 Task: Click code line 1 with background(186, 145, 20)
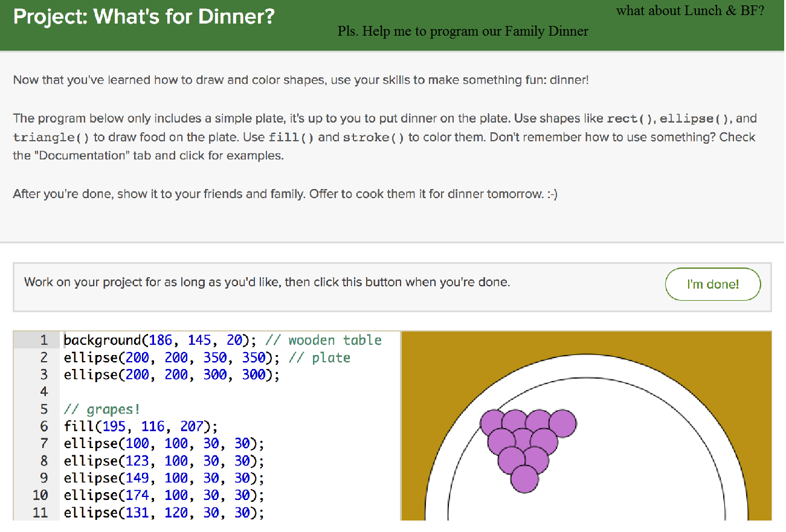coord(160,340)
